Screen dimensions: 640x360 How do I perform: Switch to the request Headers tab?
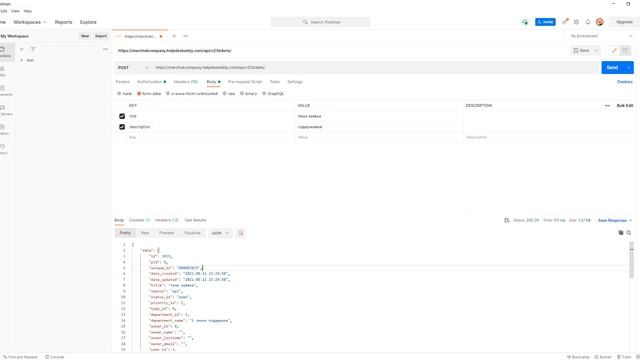(x=186, y=82)
